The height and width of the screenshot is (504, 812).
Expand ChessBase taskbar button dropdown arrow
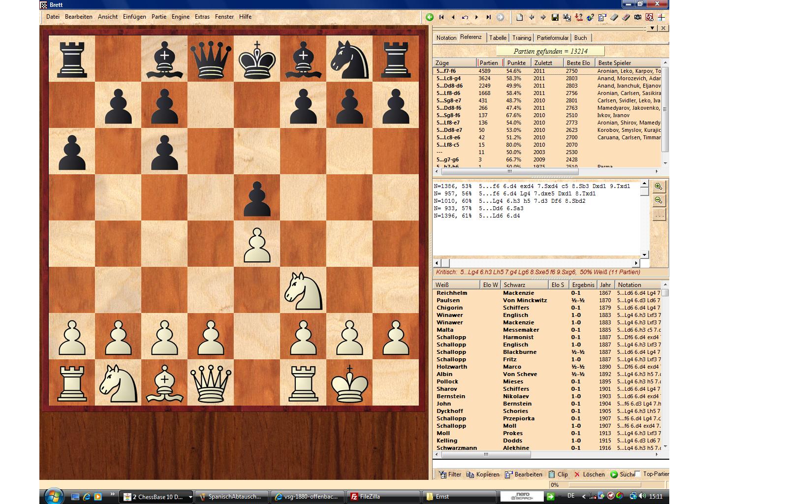pyautogui.click(x=190, y=497)
